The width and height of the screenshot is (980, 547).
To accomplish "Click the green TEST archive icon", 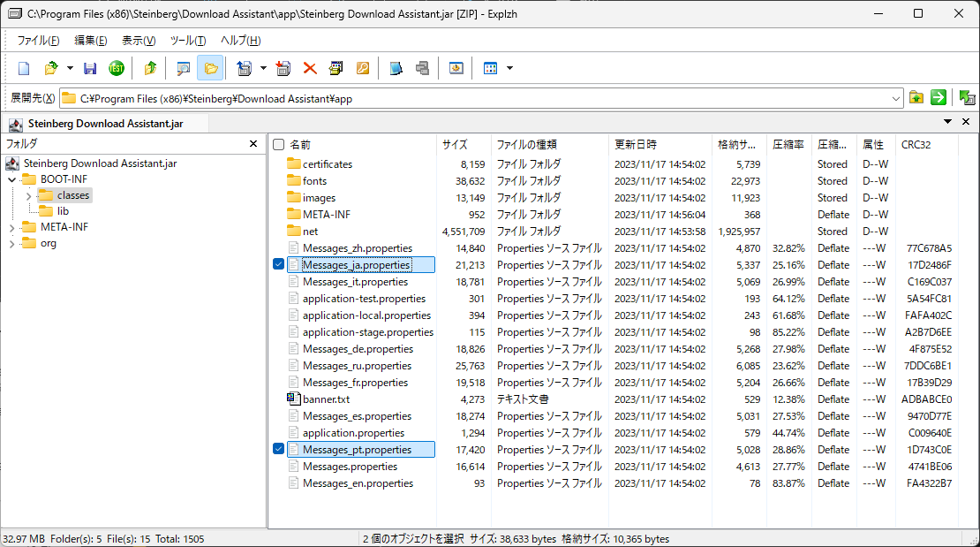I will (x=117, y=68).
